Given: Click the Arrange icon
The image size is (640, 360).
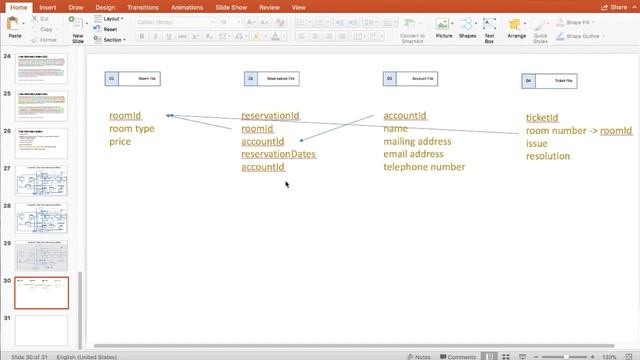Looking at the screenshot, I should 515,24.
